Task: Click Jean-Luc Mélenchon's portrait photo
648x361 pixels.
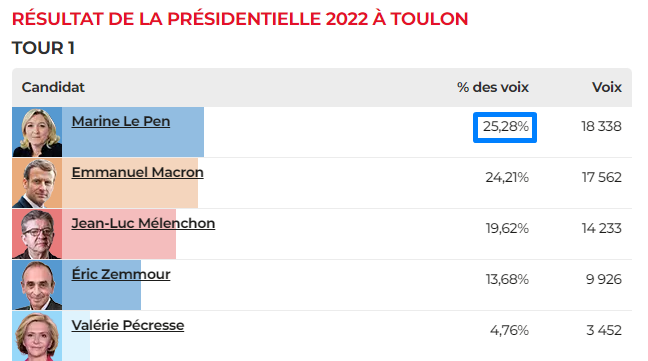Action: click(37, 234)
